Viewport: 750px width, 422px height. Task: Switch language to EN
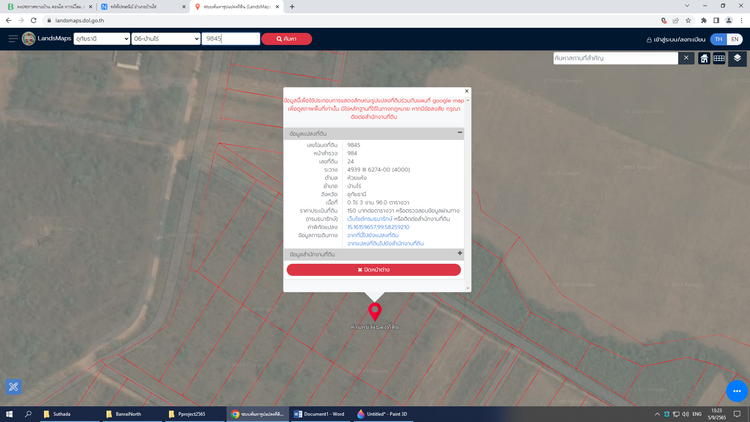pyautogui.click(x=735, y=39)
